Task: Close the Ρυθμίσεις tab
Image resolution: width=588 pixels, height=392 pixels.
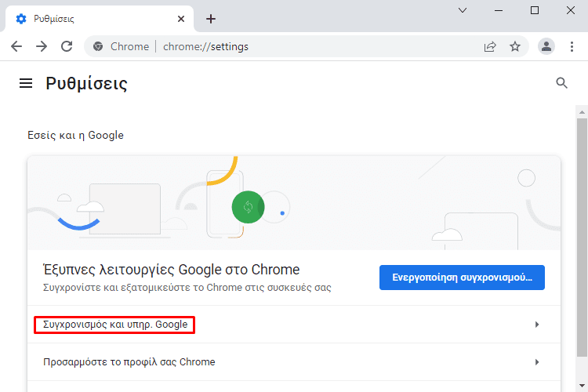Action: 181,19
